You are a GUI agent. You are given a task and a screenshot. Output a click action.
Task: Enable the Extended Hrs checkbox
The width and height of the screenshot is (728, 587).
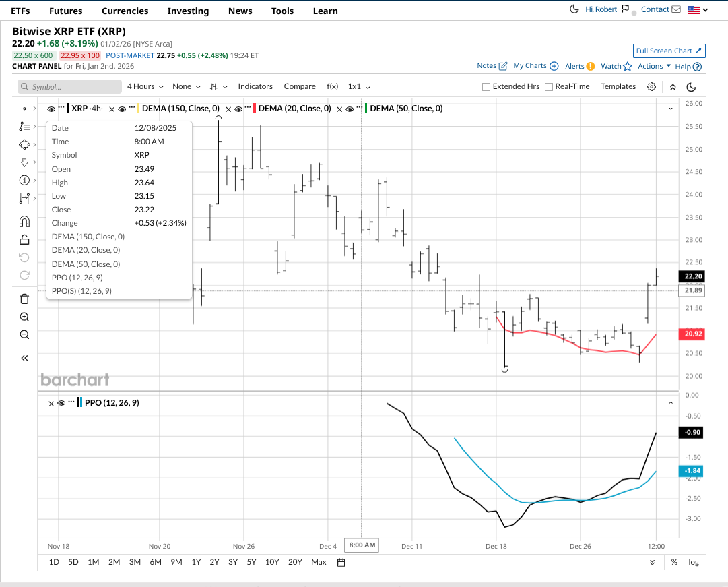point(486,87)
